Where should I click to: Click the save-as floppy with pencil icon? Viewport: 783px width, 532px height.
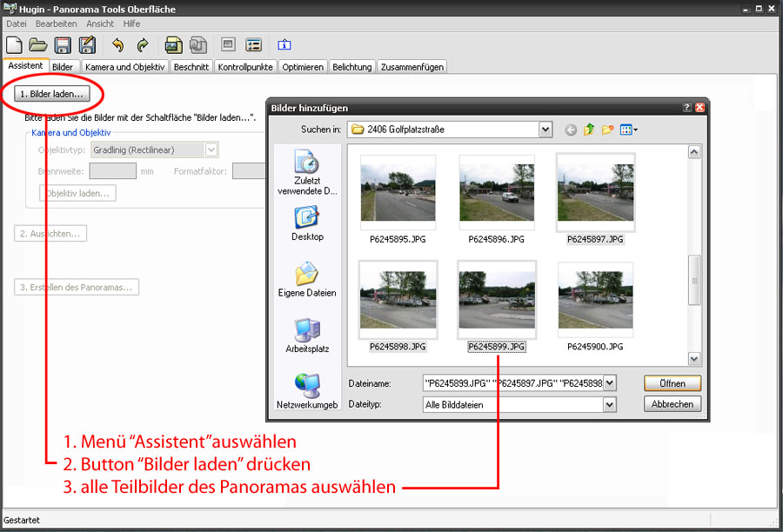pyautogui.click(x=87, y=45)
